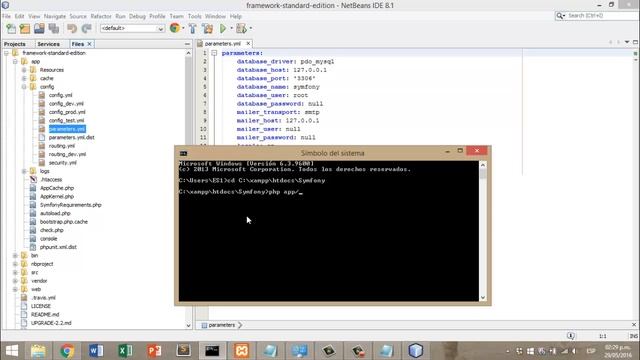The height and width of the screenshot is (360, 640).
Task: Open the Run Project dropdown arrow
Action: coord(231,28)
